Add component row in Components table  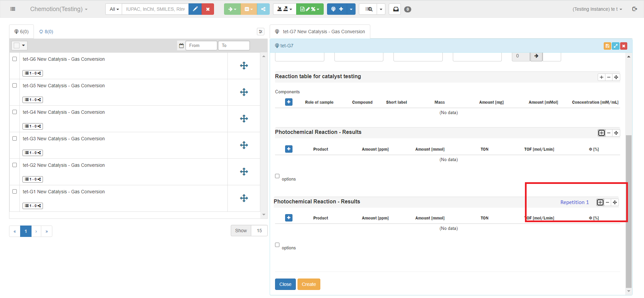click(289, 102)
